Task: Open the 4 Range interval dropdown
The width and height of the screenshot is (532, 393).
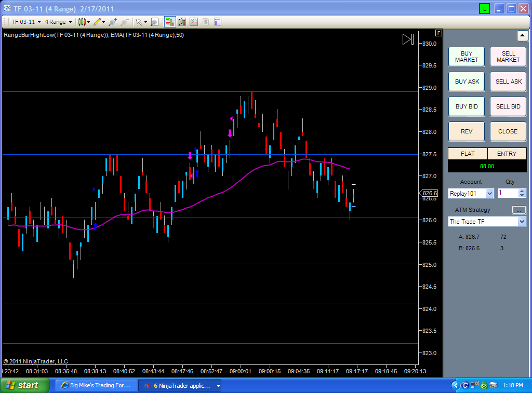Action: (x=58, y=22)
